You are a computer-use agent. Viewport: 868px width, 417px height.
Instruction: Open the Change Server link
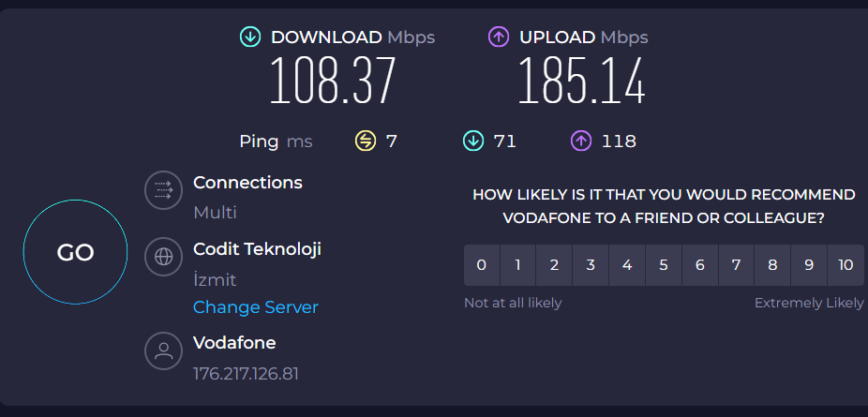point(256,307)
